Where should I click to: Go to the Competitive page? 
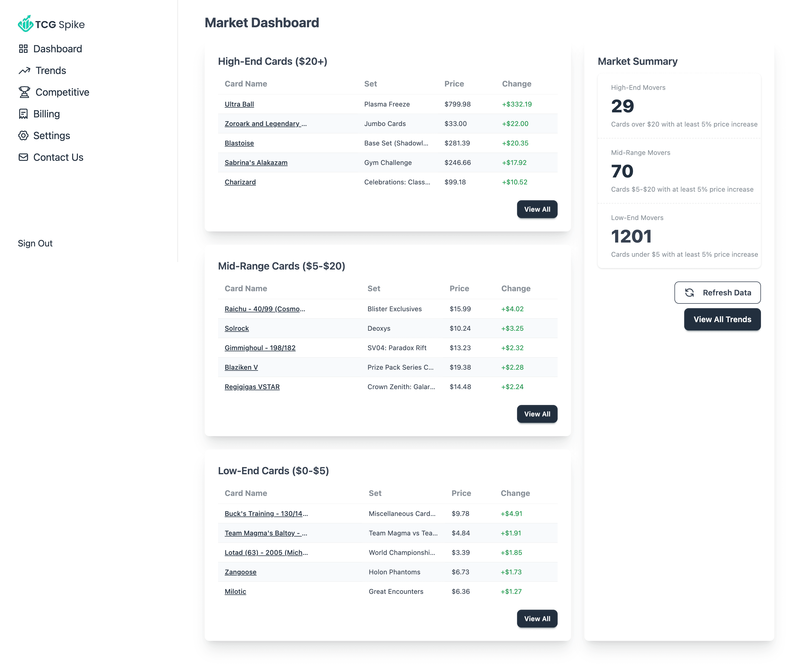62,92
